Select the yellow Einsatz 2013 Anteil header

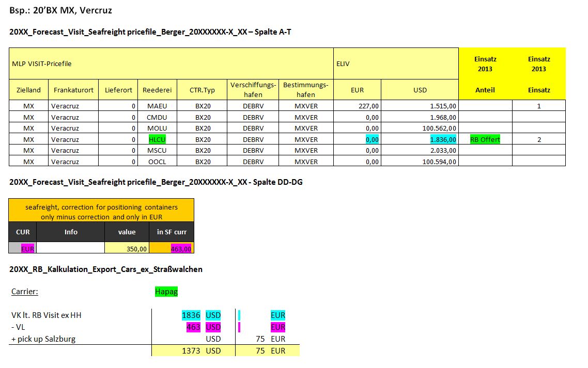[485, 74]
